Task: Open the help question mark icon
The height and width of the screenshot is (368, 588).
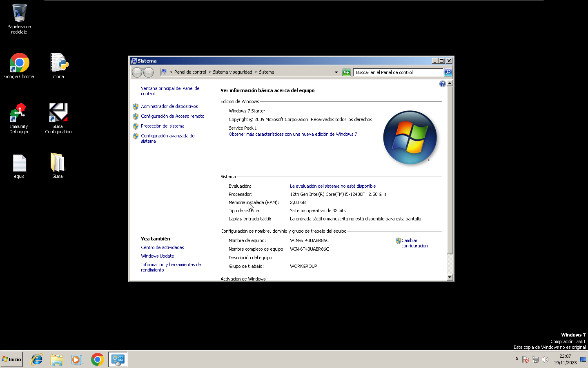Action: (442, 84)
